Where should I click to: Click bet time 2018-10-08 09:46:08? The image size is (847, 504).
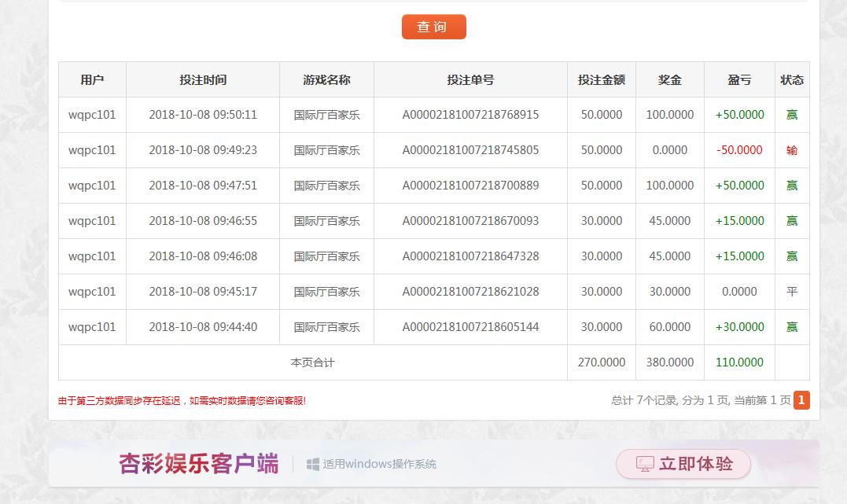(x=203, y=256)
